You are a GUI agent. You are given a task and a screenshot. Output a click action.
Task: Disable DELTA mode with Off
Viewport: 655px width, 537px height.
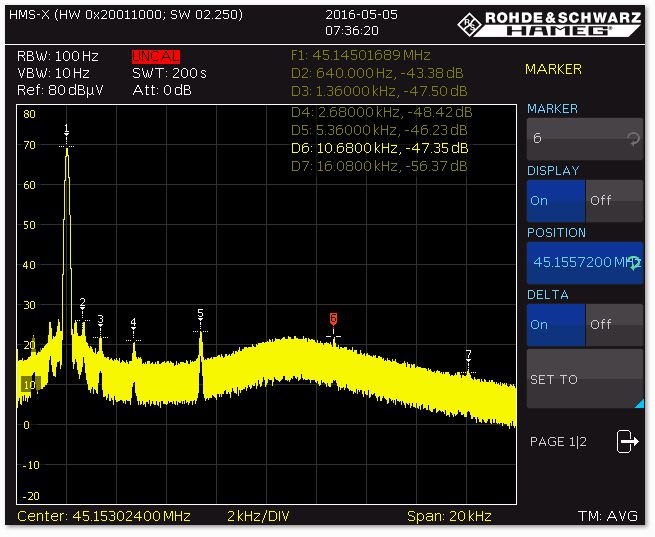click(x=613, y=325)
